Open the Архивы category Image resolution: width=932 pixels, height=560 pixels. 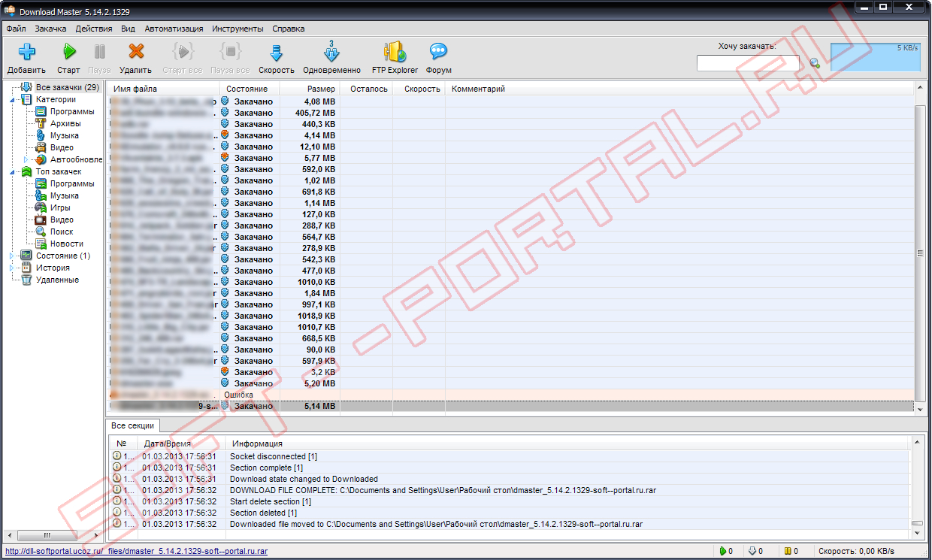pos(65,123)
